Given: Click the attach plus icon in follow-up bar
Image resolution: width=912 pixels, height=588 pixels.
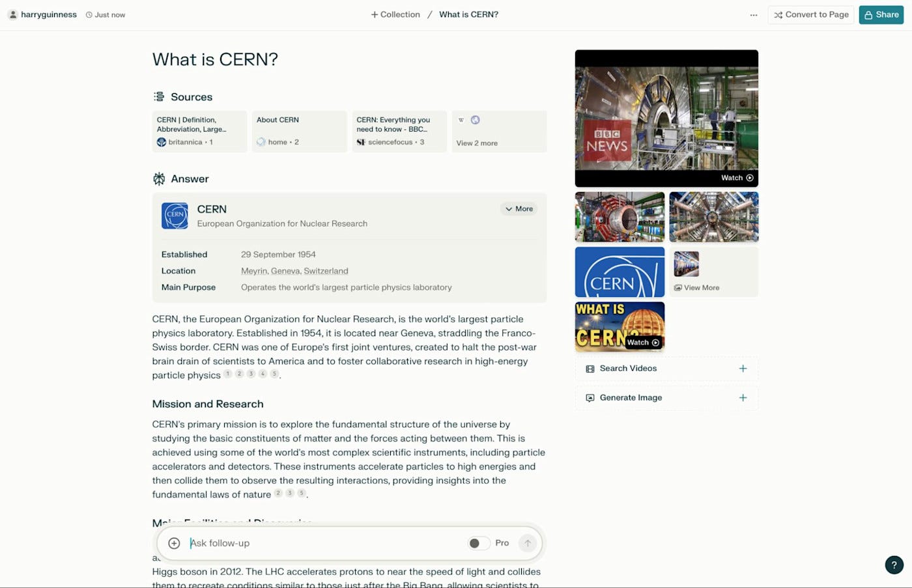Looking at the screenshot, I should click(x=174, y=542).
